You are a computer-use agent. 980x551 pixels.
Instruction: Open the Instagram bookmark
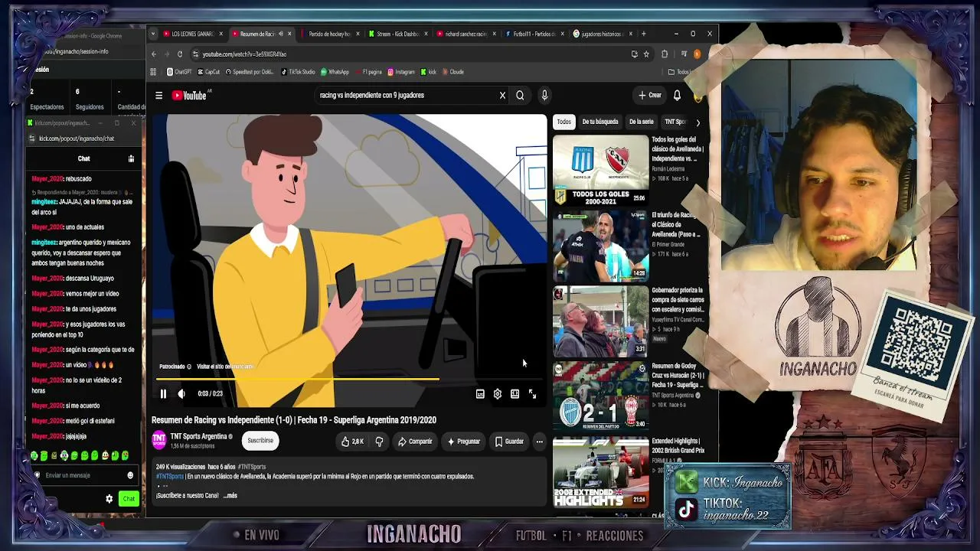(401, 72)
